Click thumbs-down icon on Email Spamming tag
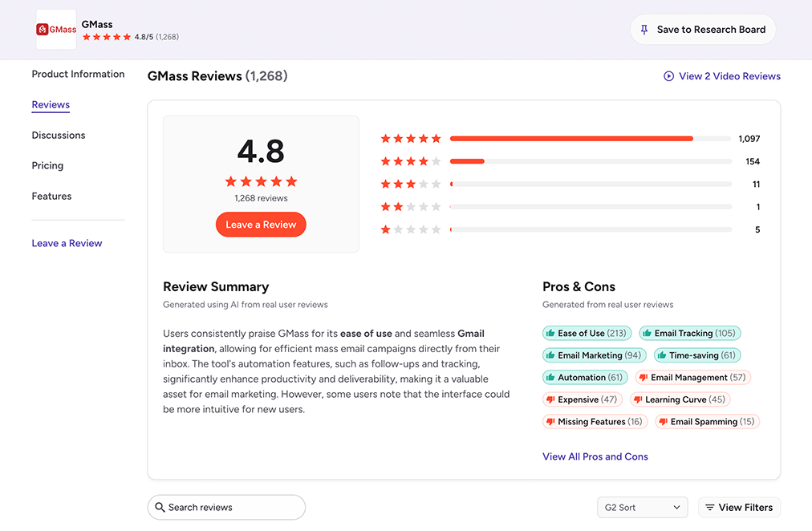812x531 pixels. pos(664,423)
